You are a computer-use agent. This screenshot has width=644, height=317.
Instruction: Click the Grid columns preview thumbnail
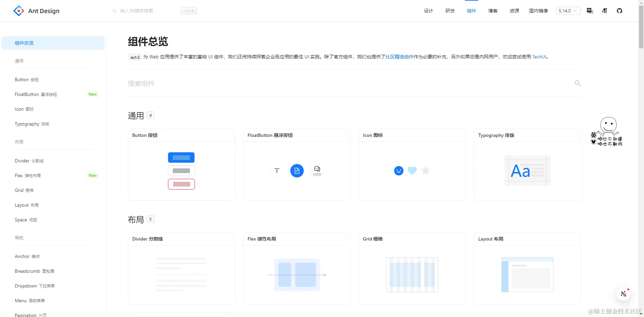412,275
